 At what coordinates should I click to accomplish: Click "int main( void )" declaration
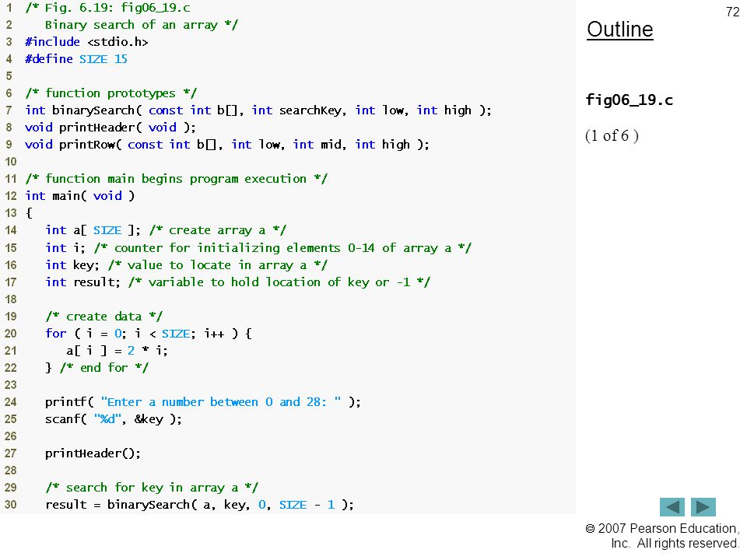(x=80, y=196)
